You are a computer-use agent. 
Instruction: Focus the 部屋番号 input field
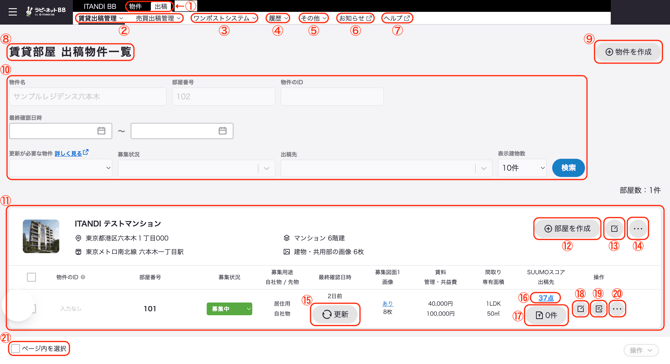click(223, 97)
